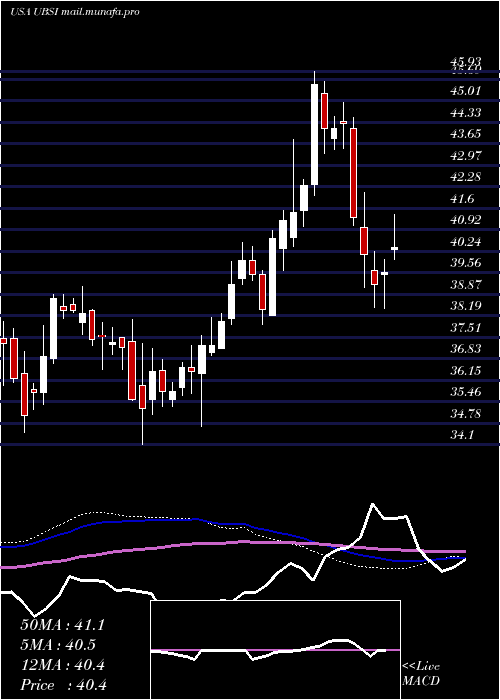Click the 40.92 price axis label
This screenshot has height=700, width=500.
point(466,221)
